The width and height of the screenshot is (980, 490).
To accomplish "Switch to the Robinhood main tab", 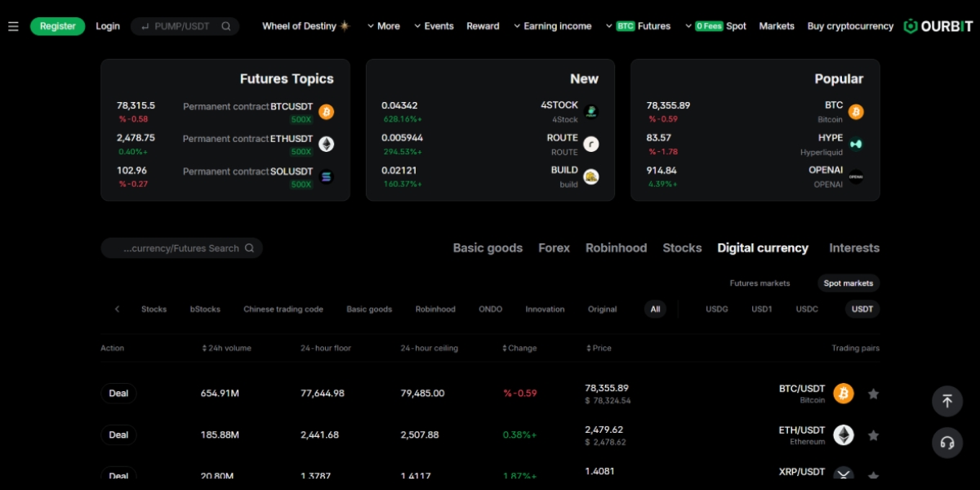I will [x=616, y=248].
